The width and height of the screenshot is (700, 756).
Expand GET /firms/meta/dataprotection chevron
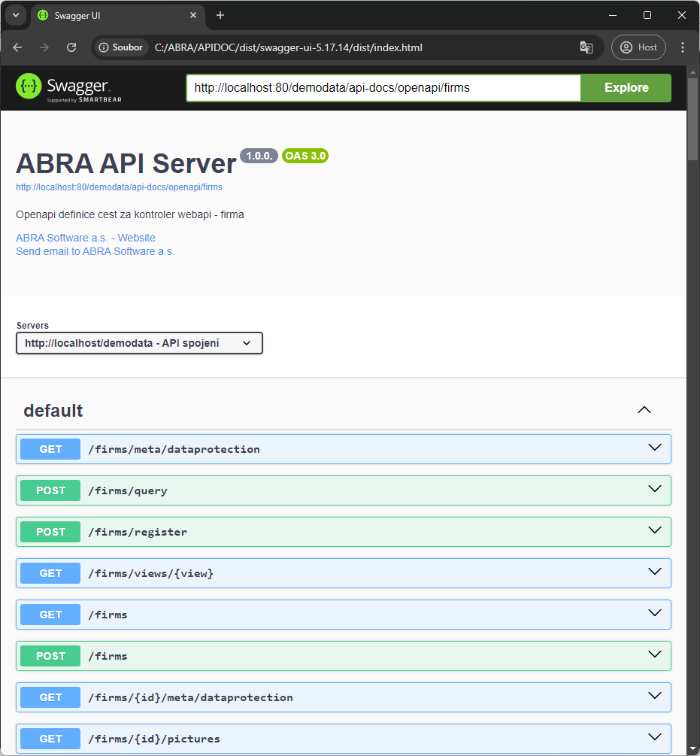click(654, 448)
